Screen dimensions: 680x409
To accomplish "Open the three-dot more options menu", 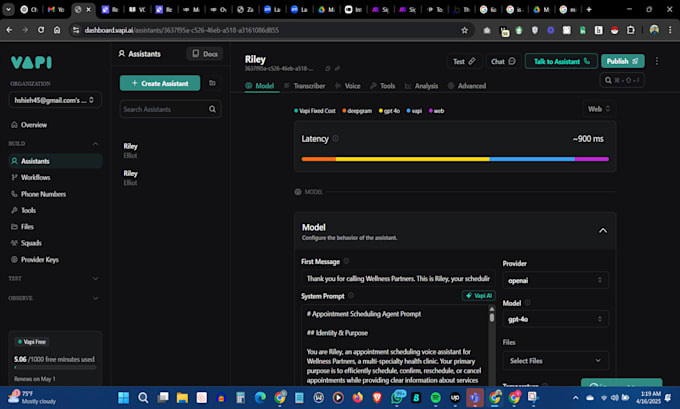I will [x=657, y=61].
